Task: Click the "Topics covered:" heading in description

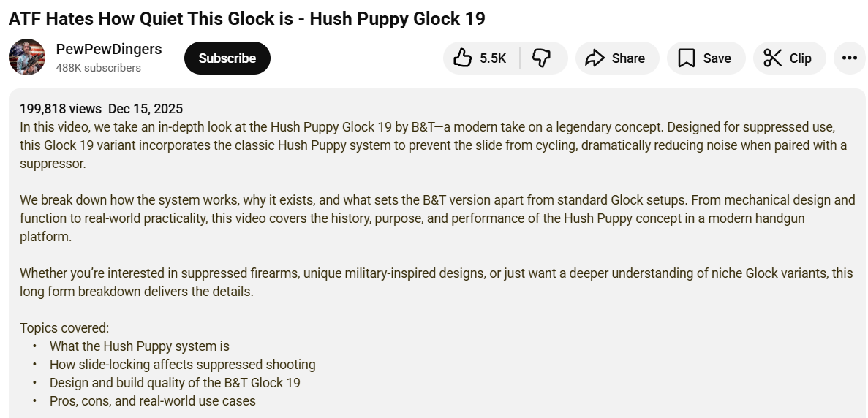Action: coord(64,328)
